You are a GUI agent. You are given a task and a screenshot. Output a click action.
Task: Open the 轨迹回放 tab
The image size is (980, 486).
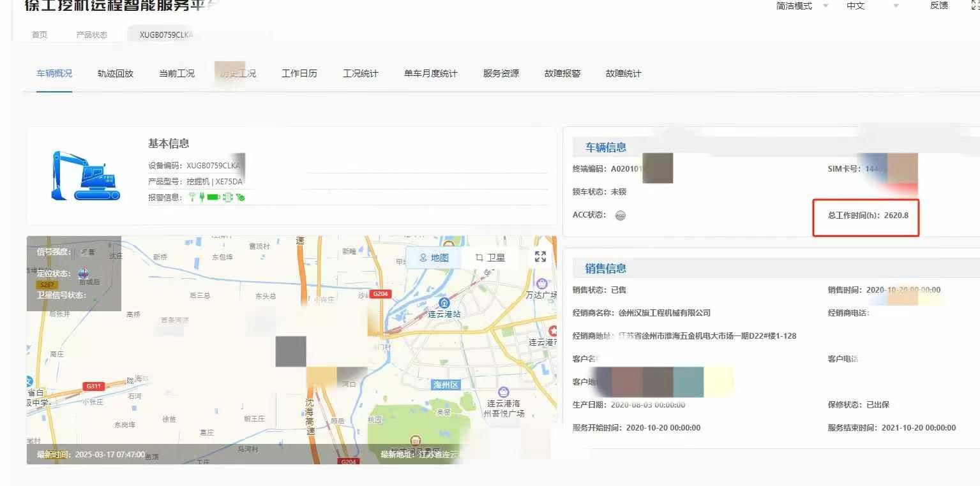tap(116, 73)
